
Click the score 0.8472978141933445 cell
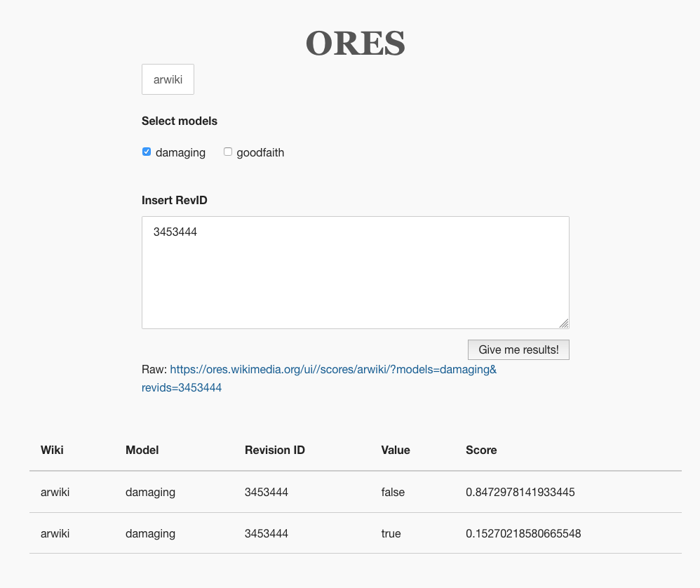pos(520,492)
